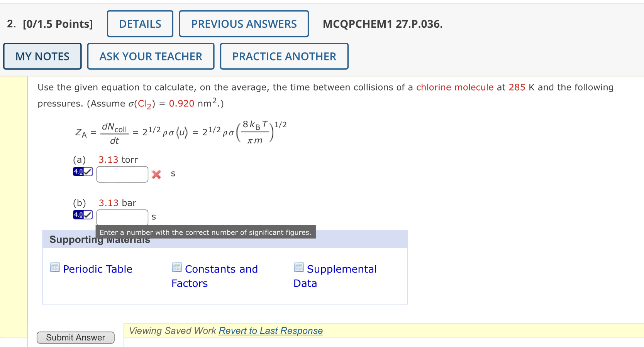Open the Constants and Factors link
Viewport: 644px width, 347px height.
tap(221, 269)
